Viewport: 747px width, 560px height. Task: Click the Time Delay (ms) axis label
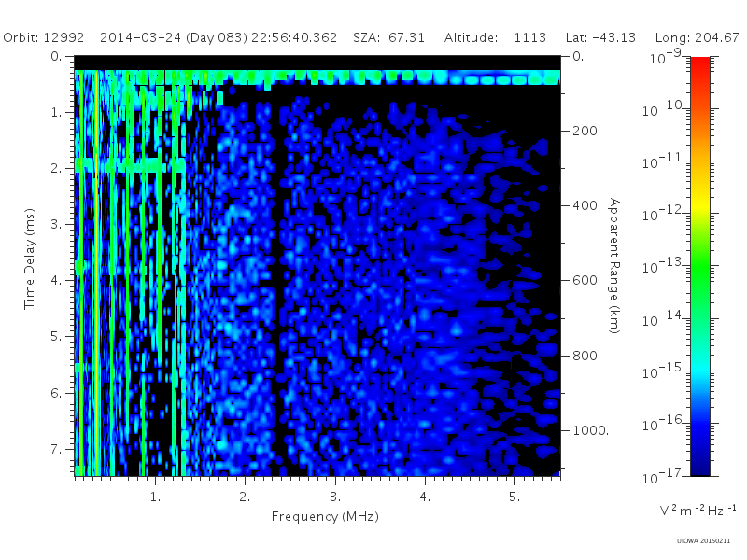(x=30, y=259)
